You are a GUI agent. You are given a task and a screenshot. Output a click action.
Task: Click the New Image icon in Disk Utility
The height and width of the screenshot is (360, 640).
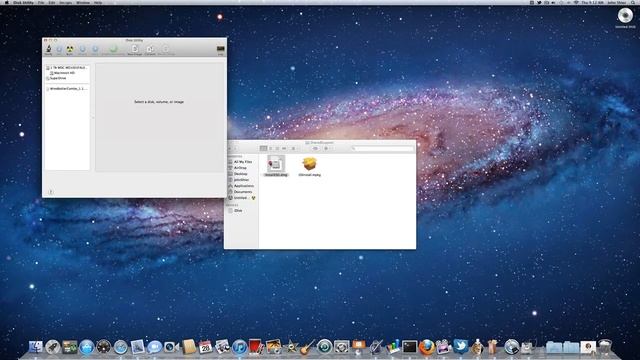pos(135,50)
